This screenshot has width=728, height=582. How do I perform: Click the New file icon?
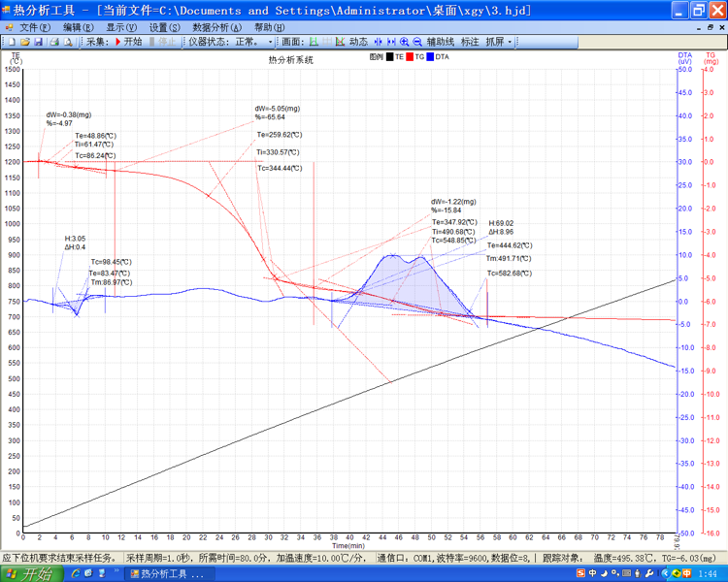[12, 42]
